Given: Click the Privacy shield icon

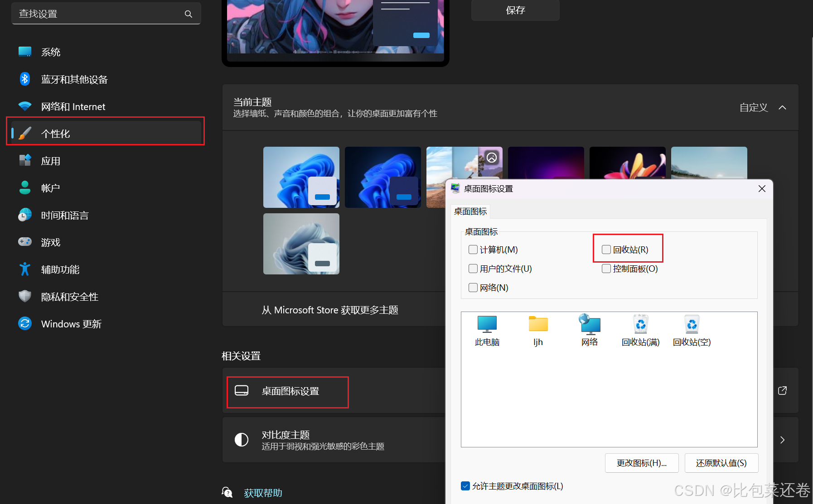Looking at the screenshot, I should [25, 296].
